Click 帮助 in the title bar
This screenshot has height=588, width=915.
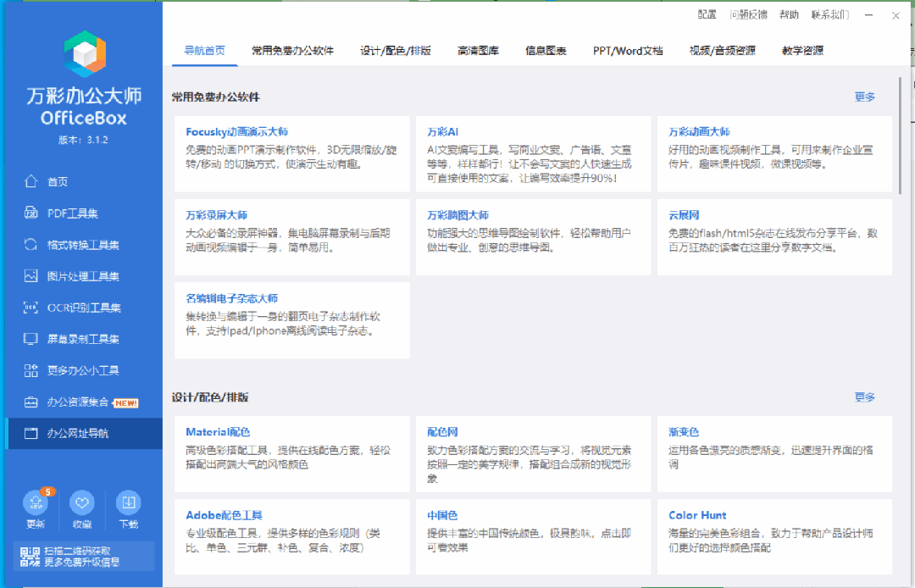pos(789,14)
